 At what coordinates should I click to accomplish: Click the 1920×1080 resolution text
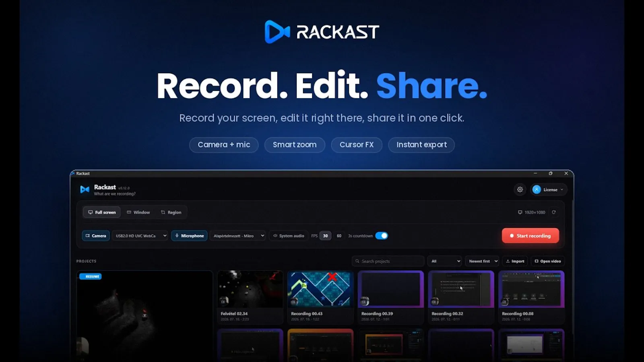(535, 212)
